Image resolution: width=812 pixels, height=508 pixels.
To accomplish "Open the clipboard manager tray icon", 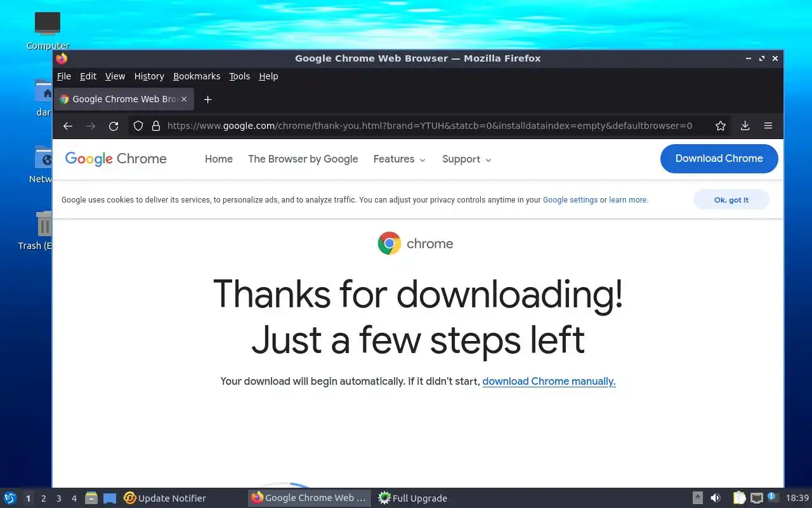I will [x=740, y=498].
